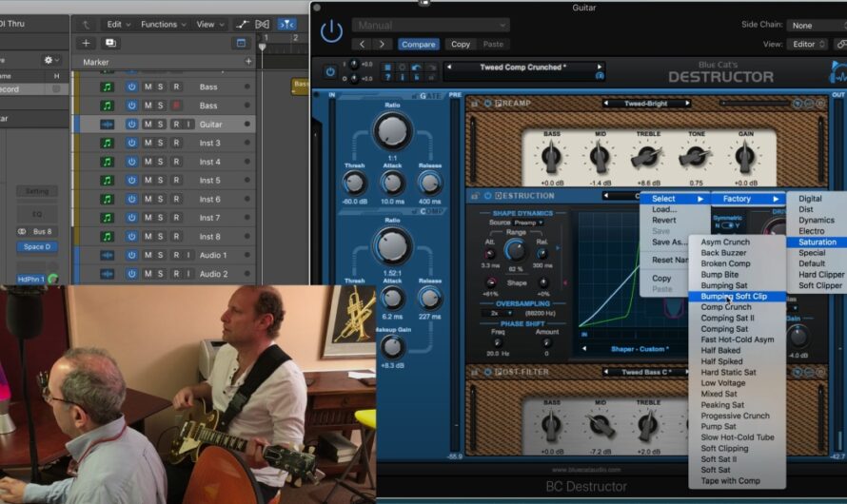847x504 pixels.
Task: Toggle the Destruction section power icon
Action: tap(488, 196)
